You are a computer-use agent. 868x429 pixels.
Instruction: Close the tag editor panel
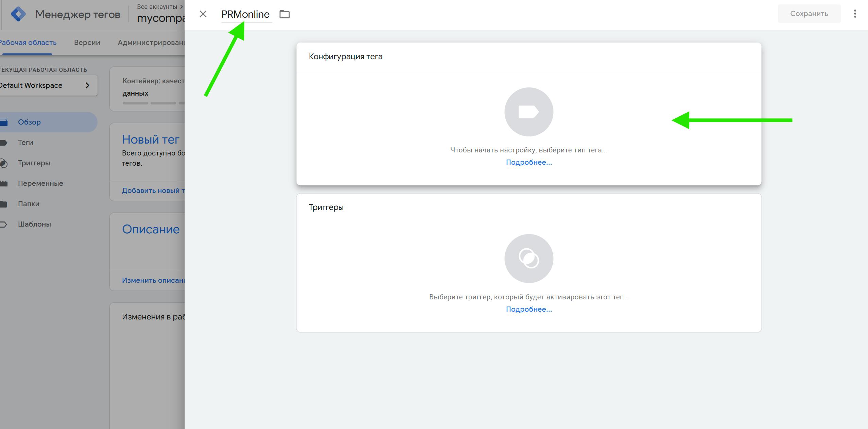203,14
